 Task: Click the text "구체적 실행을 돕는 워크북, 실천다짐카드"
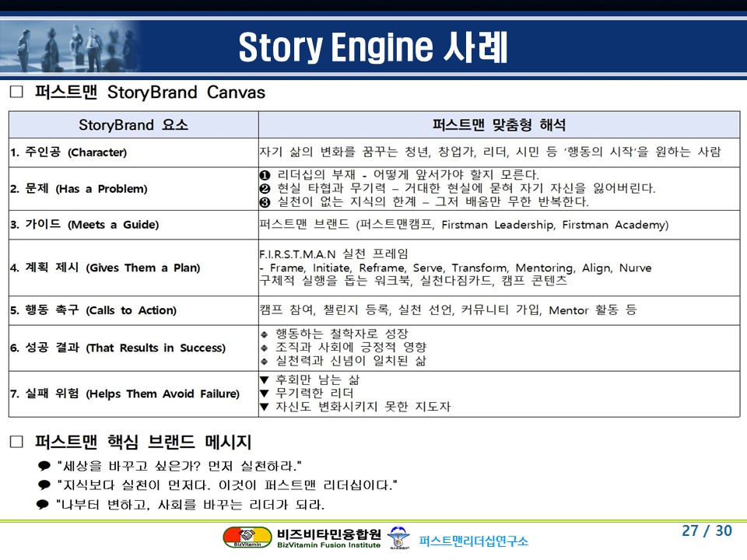point(413,280)
